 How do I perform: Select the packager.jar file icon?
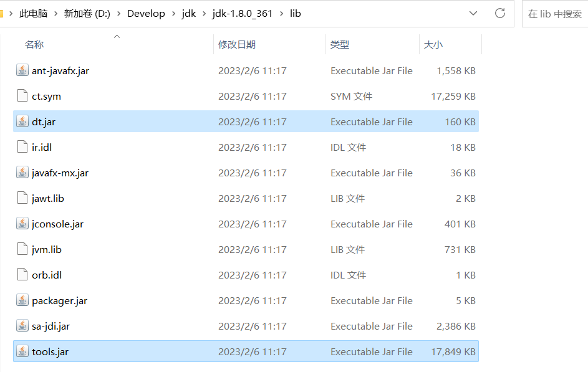[22, 300]
